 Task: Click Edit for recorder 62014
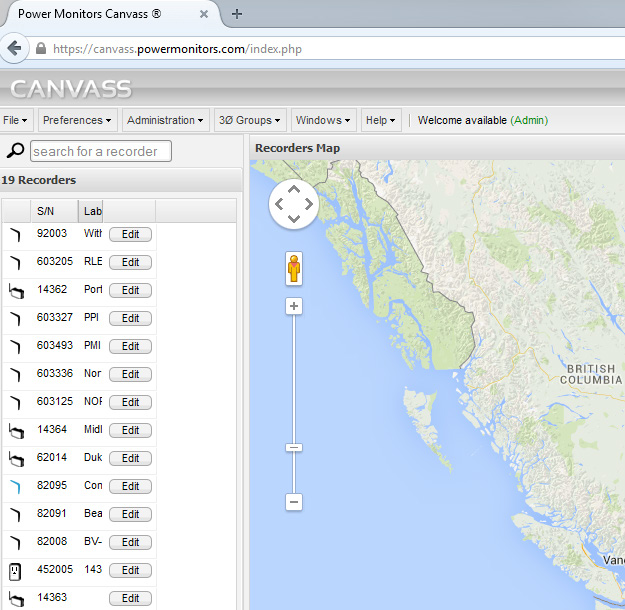(130, 458)
